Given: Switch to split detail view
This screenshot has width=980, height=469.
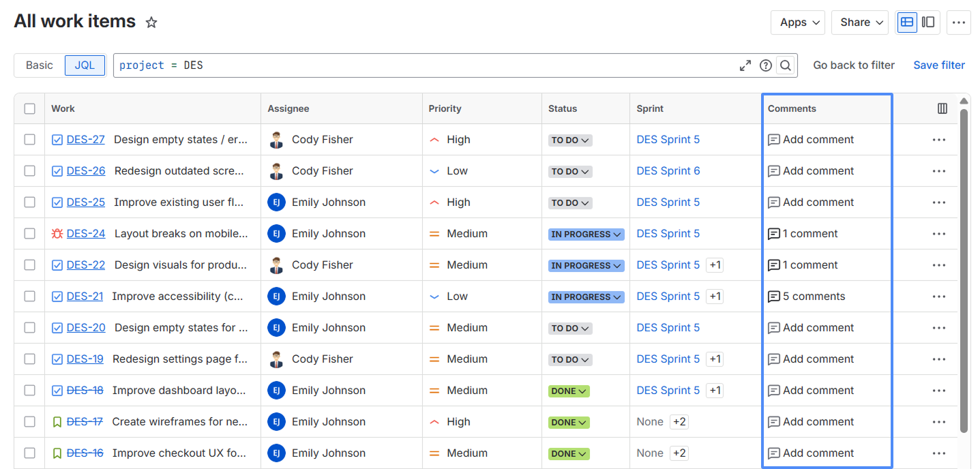Looking at the screenshot, I should (x=928, y=22).
